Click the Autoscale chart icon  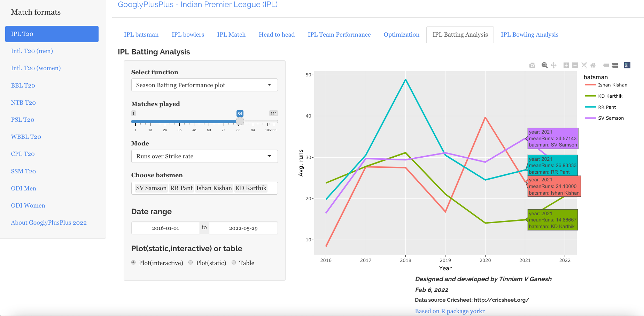[x=584, y=65]
